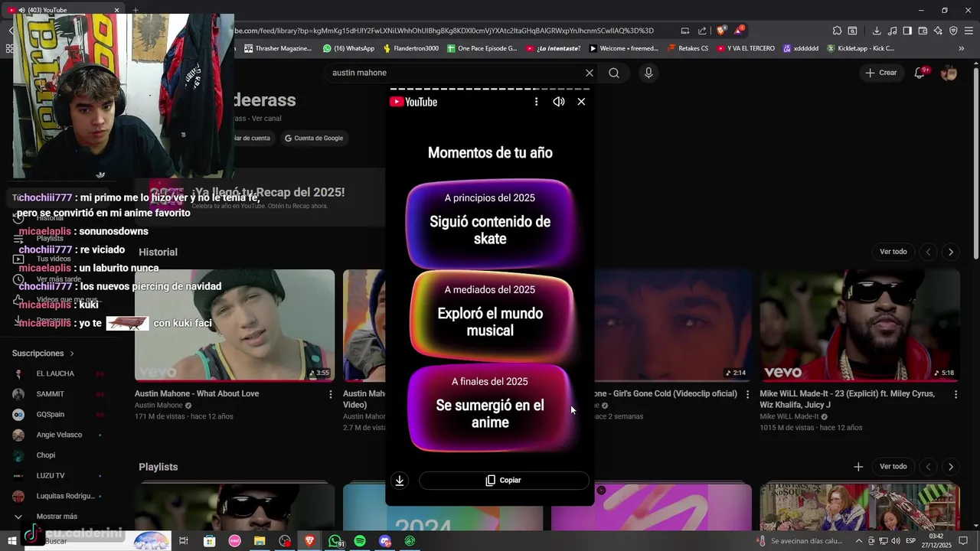The width and height of the screenshot is (980, 551).
Task: Open Chopi subscription
Action: [x=46, y=455]
